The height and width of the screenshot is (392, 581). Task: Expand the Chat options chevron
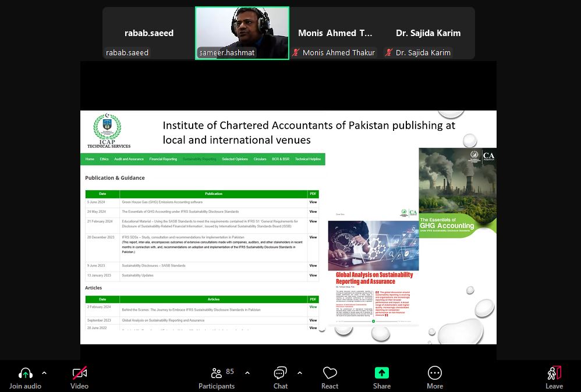tap(300, 373)
